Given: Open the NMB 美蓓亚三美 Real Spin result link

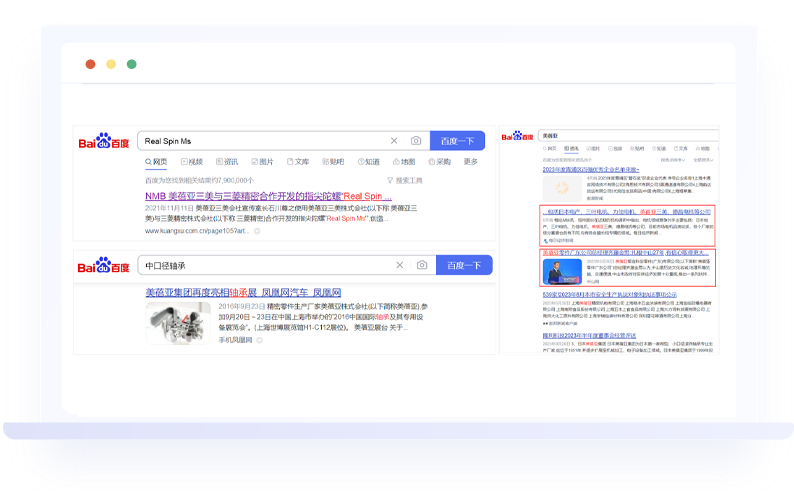Looking at the screenshot, I should coord(268,196).
